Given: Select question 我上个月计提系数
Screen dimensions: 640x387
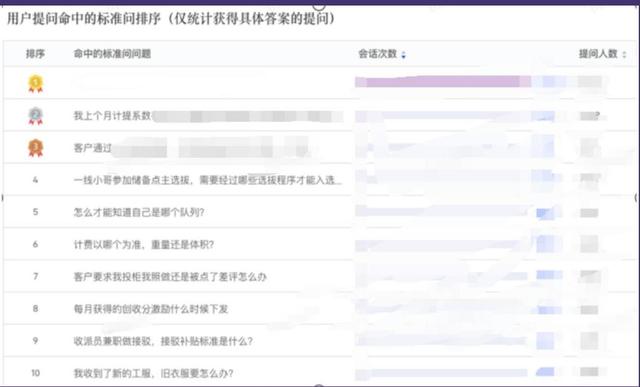Looking at the screenshot, I should point(112,116).
